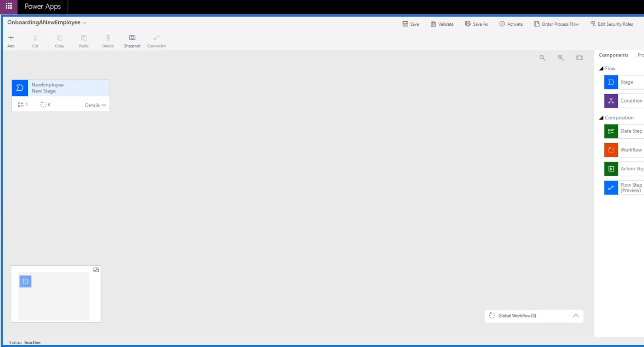This screenshot has width=644, height=347.
Task: Click the stage thumbnail in the minimap
Action: 25,281
